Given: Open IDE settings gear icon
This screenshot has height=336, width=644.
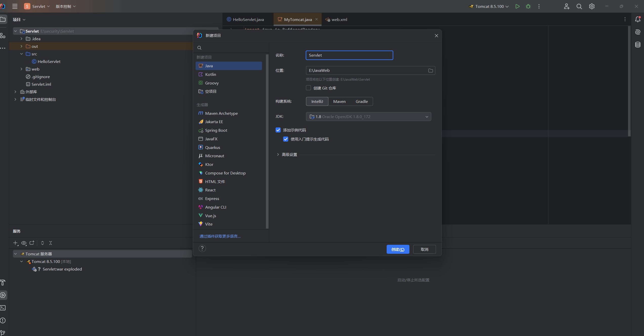Looking at the screenshot, I should point(592,6).
